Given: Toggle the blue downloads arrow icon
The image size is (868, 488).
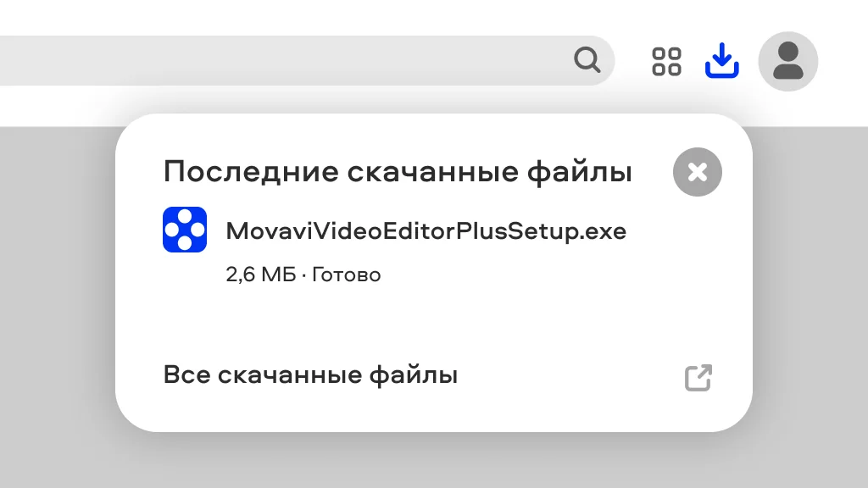Looking at the screenshot, I should (x=722, y=60).
